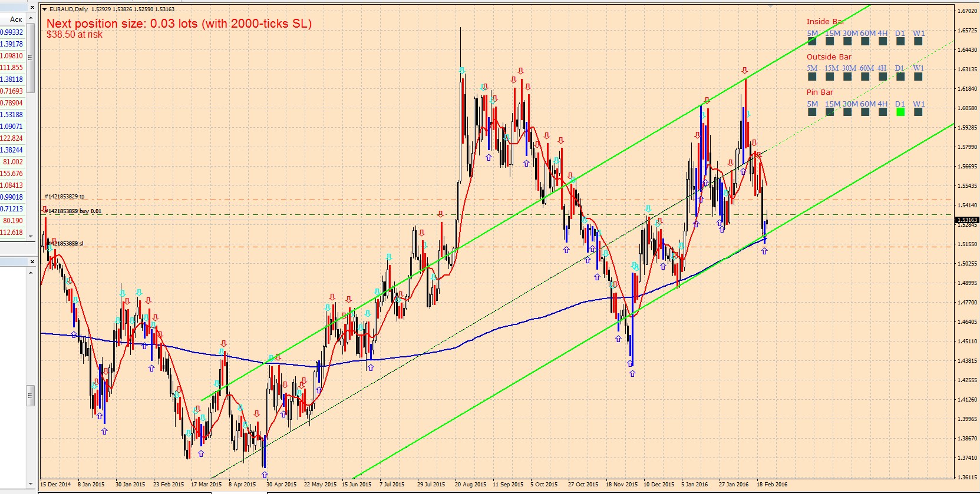Click the Pin Bar W1 indicator square
Screen dimensions: 980x494
tap(918, 112)
